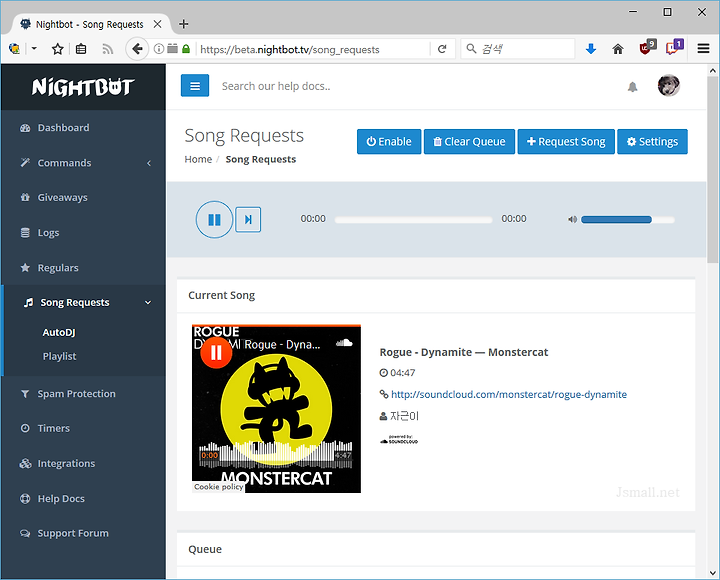Click the Queue heading
This screenshot has height=580, width=720.
pos(205,549)
